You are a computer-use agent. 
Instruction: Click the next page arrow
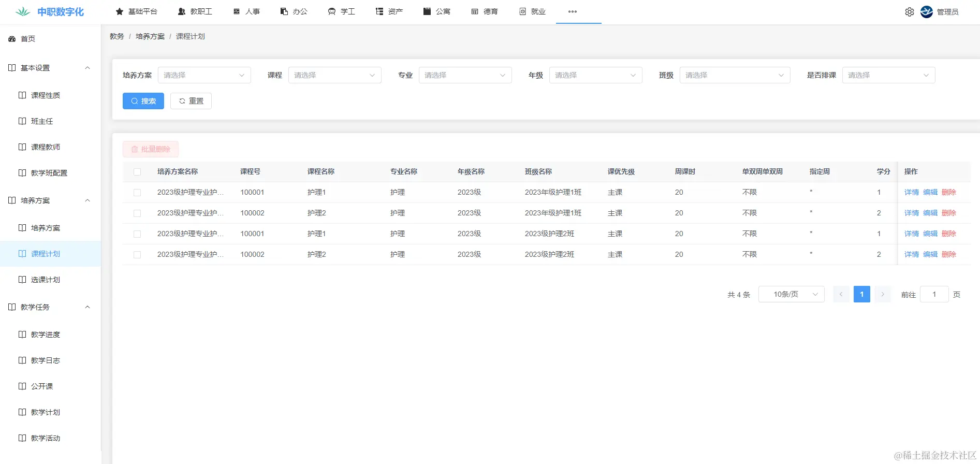click(883, 294)
